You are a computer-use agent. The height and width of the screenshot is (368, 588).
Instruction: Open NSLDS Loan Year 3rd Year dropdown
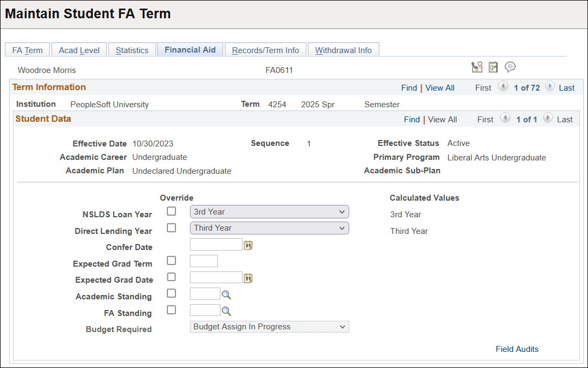tap(269, 211)
